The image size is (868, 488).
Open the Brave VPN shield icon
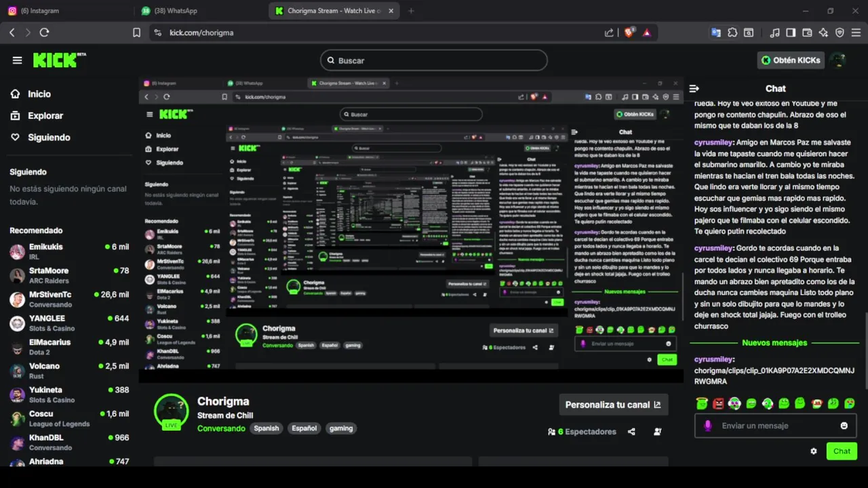pyautogui.click(x=840, y=33)
